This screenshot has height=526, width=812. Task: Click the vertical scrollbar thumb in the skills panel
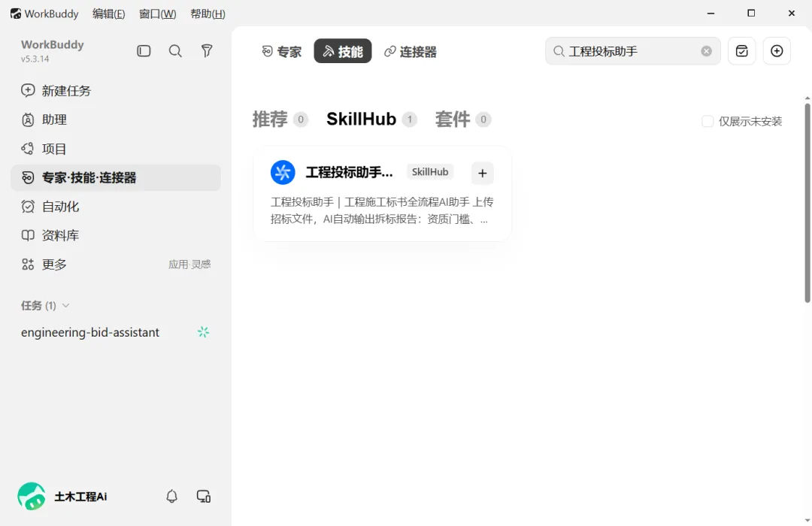coord(807,203)
